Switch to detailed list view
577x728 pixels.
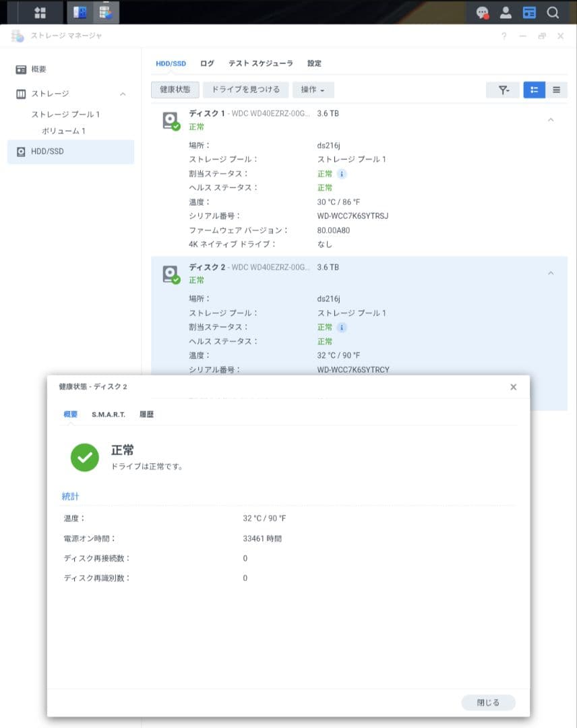coord(535,90)
